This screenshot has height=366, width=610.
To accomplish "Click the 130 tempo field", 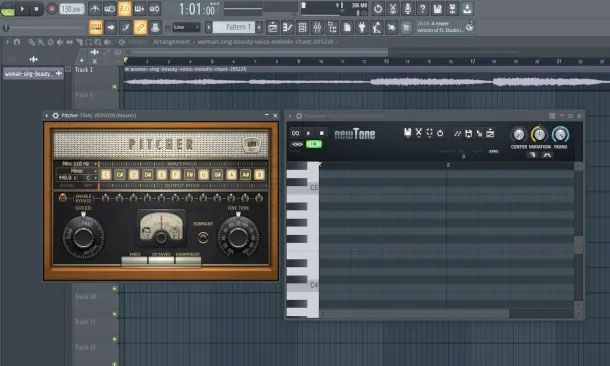I will coord(72,9).
